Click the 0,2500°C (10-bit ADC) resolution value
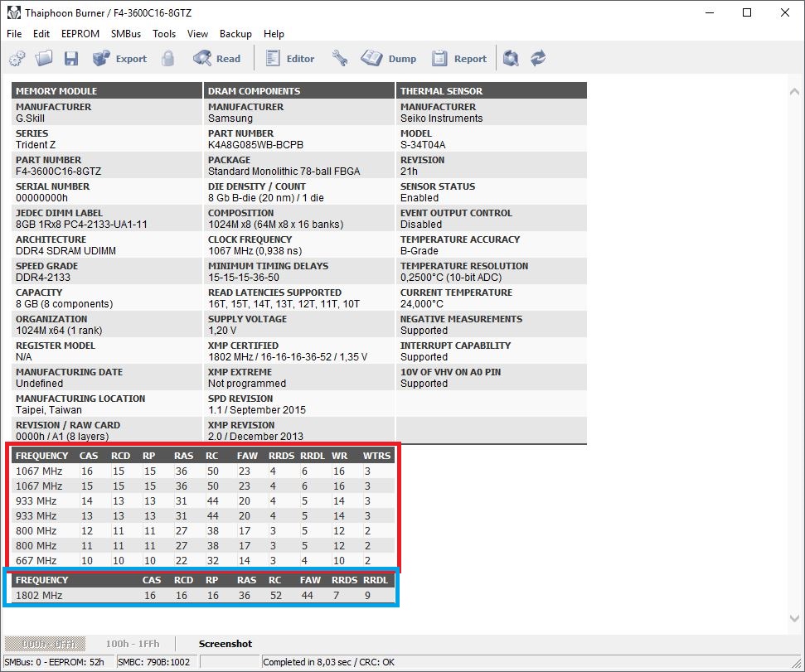This screenshot has width=805, height=672. (x=451, y=278)
